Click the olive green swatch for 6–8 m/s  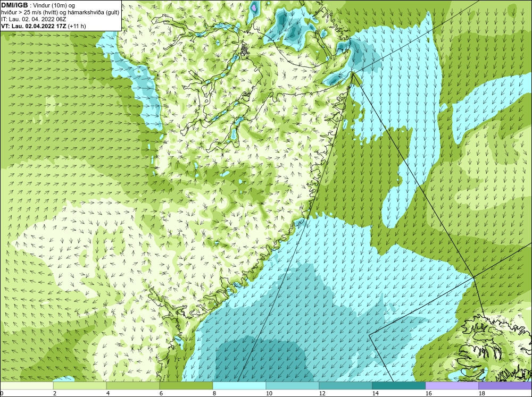point(186,385)
